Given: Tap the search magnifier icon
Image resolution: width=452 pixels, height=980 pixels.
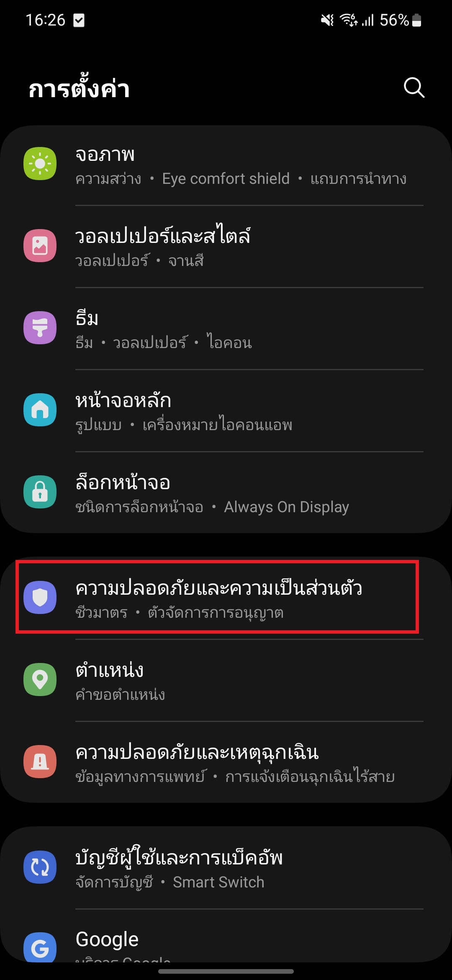Looking at the screenshot, I should (x=414, y=88).
